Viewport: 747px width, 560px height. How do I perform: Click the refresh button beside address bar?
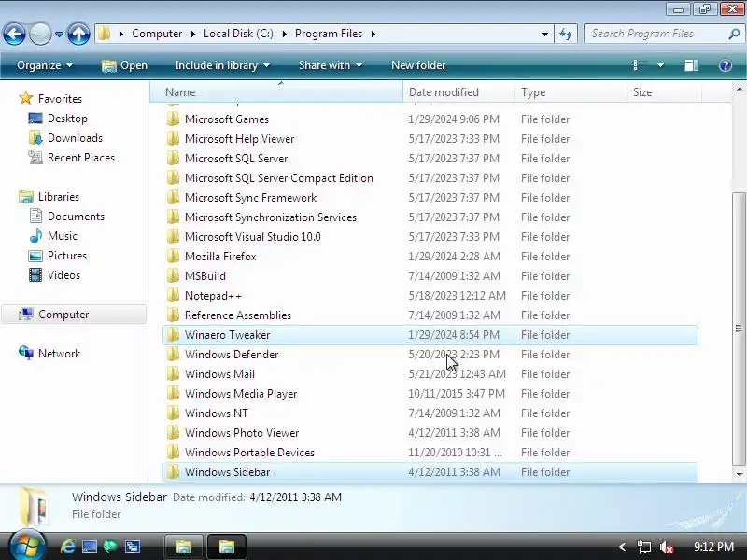[566, 34]
